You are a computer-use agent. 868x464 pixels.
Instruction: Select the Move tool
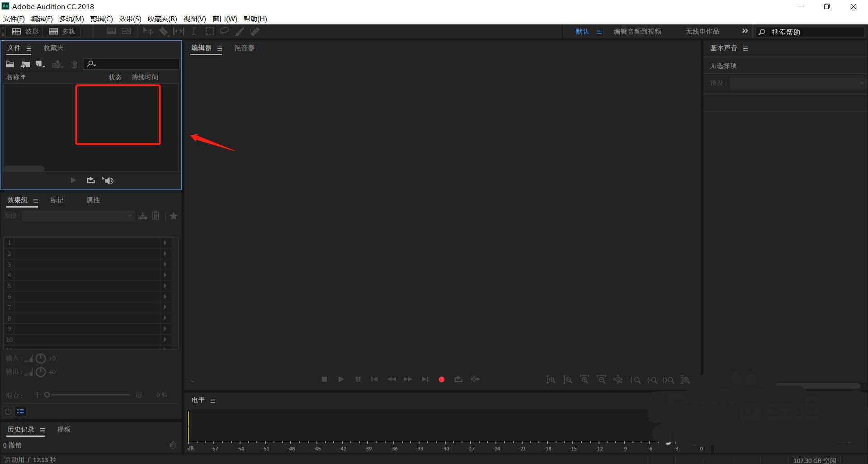click(148, 31)
